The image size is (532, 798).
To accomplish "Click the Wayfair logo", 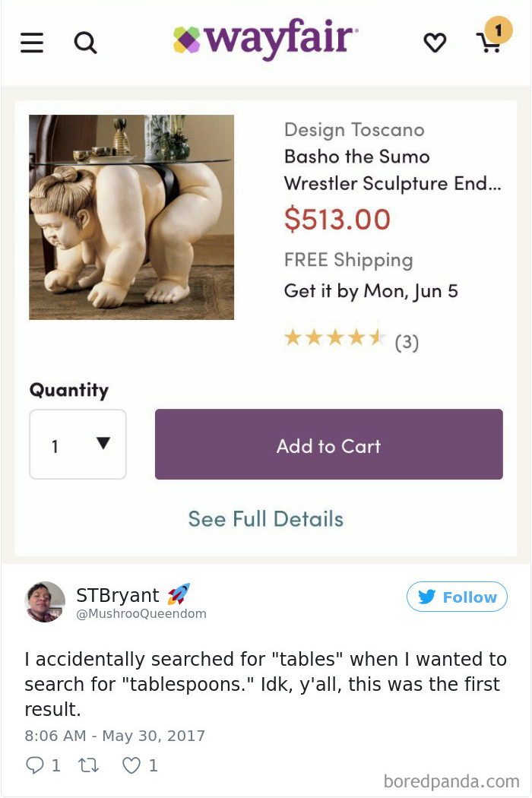I will click(x=265, y=40).
